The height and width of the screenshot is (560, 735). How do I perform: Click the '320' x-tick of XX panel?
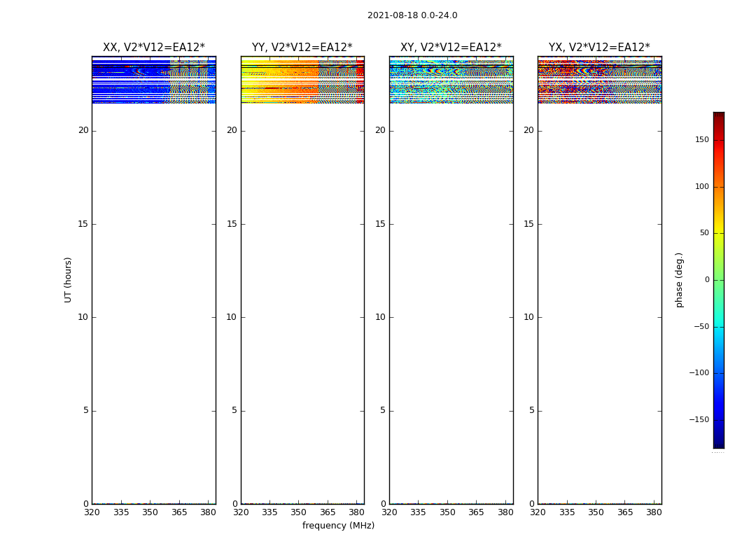(92, 512)
